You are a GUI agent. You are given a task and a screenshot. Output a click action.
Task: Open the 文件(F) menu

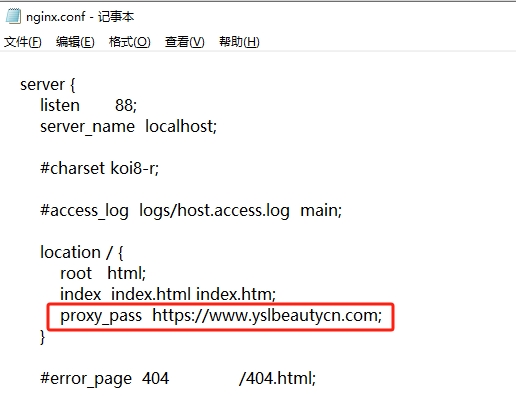coord(23,42)
